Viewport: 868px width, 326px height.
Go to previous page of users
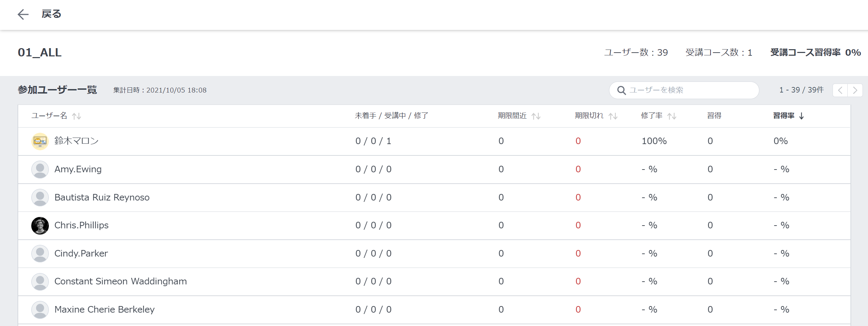click(x=840, y=90)
